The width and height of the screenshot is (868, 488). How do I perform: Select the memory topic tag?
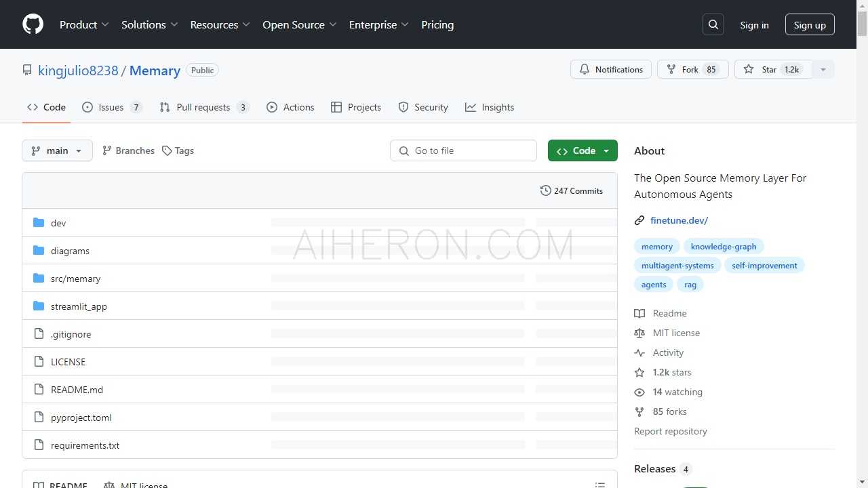tap(657, 246)
